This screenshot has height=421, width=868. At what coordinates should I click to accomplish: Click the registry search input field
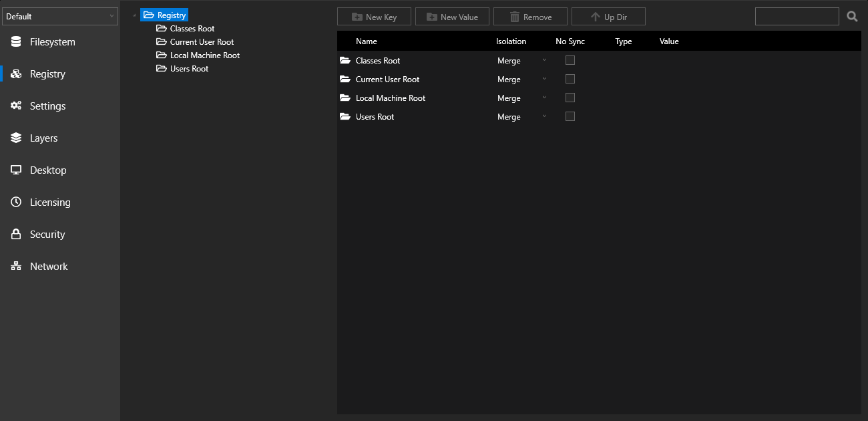pyautogui.click(x=797, y=17)
